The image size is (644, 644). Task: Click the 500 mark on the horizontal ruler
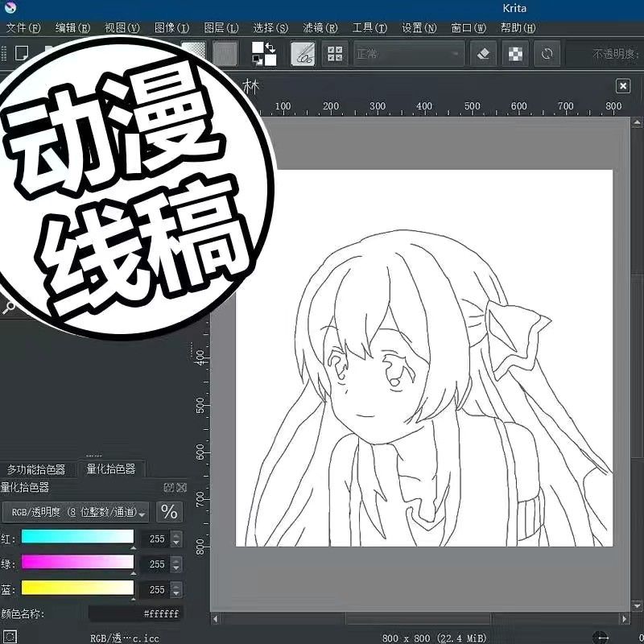coord(472,106)
